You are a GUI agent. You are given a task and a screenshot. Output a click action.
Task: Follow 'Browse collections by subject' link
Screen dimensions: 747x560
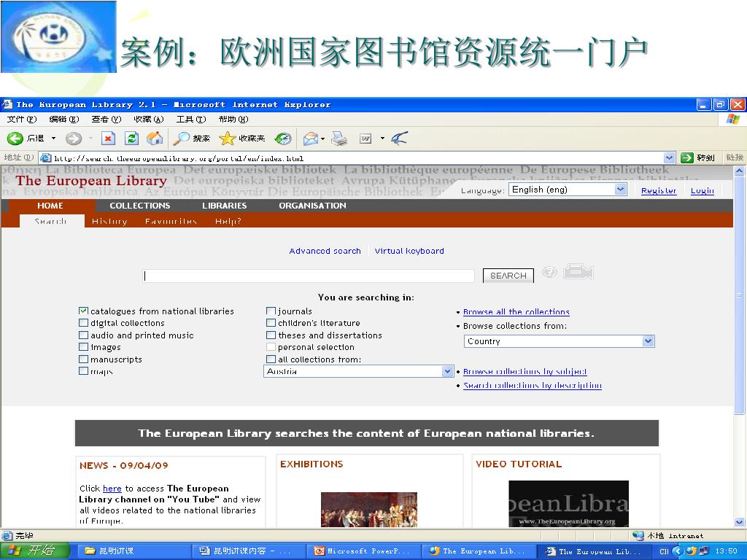(525, 371)
